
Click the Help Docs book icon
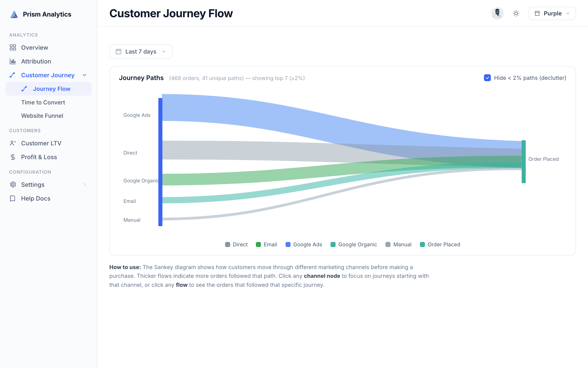click(x=13, y=198)
